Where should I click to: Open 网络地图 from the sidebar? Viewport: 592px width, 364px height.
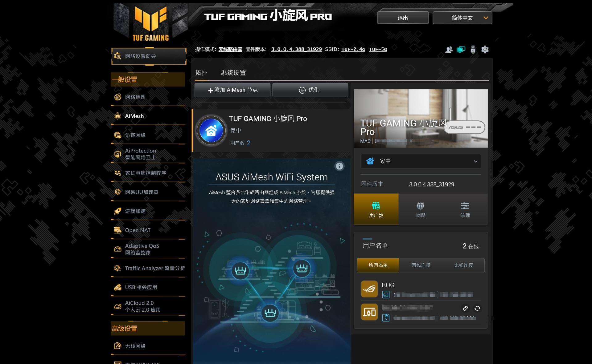pos(136,96)
